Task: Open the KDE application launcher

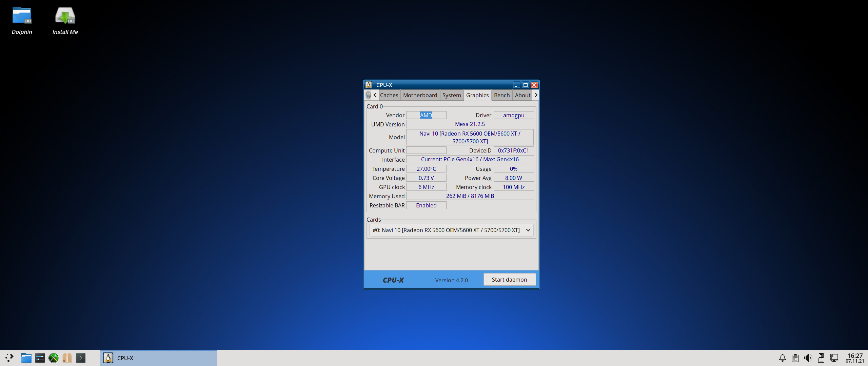Action: point(9,358)
